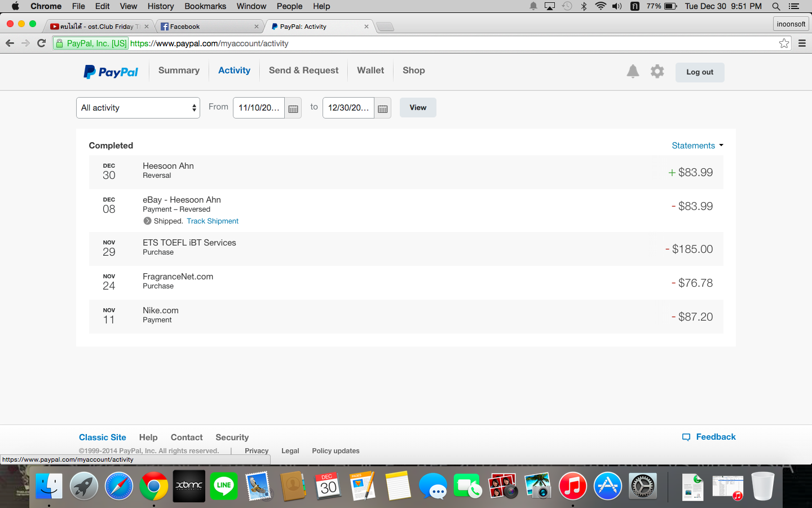Viewport: 812px width, 508px height.
Task: Open Finder from the Dock
Action: 49,486
